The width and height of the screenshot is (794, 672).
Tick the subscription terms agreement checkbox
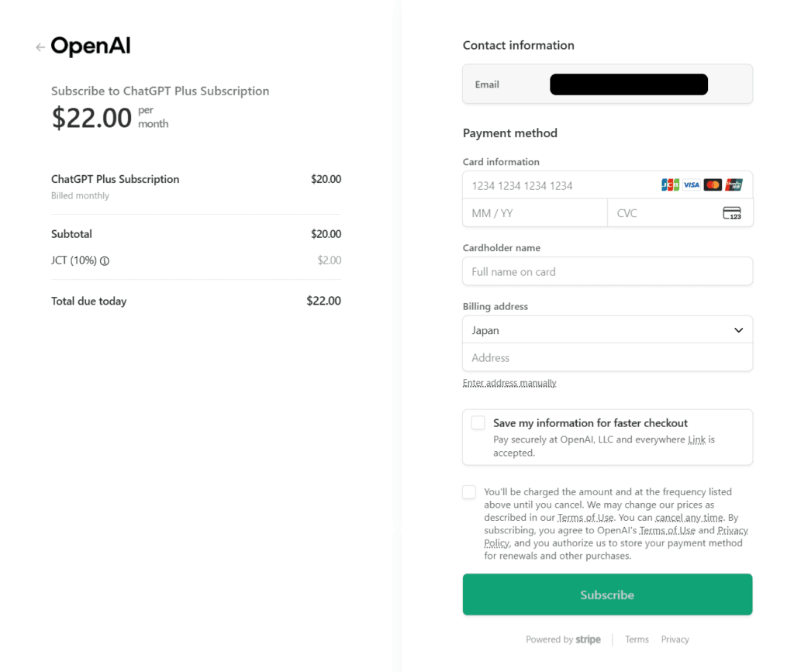[469, 492]
